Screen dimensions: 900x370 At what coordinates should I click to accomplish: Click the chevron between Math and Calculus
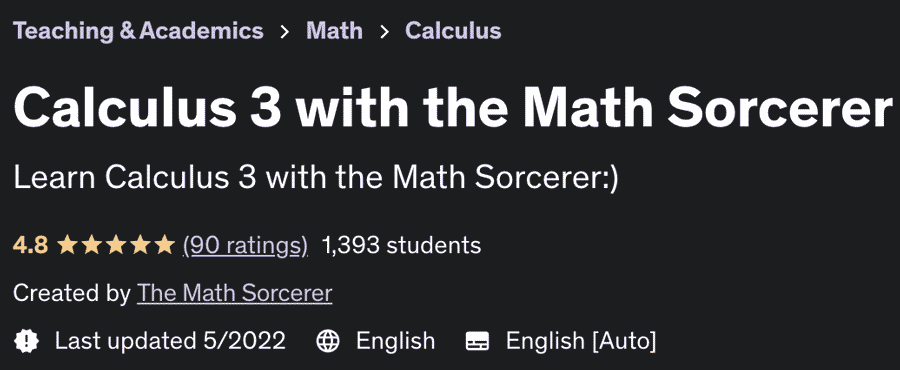[384, 32]
